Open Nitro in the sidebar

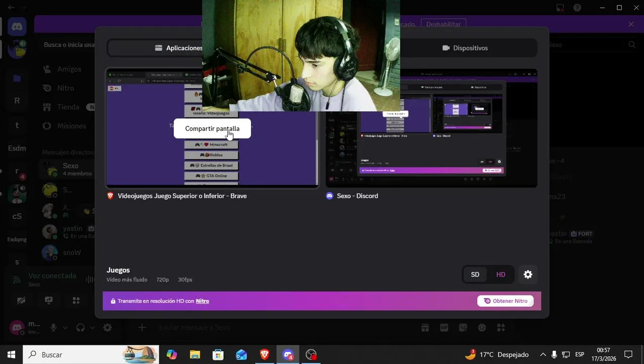coord(66,88)
